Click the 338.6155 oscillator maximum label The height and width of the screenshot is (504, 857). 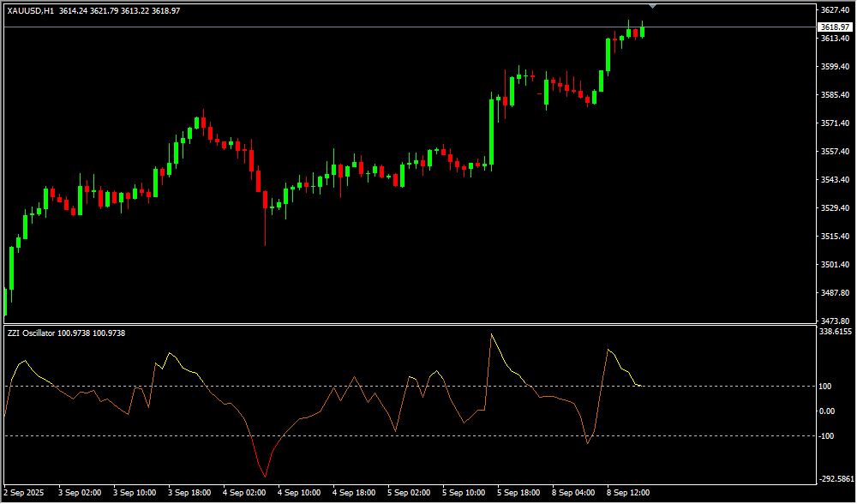click(836, 331)
